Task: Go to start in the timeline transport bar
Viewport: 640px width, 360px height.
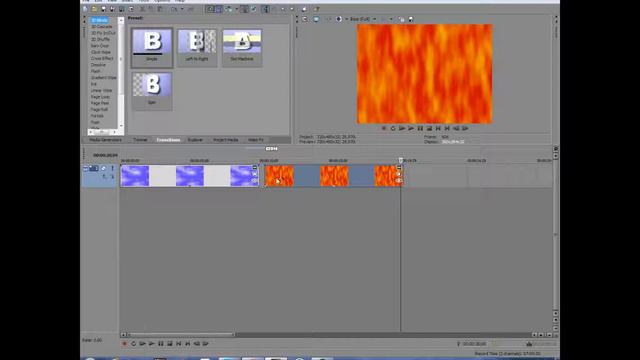Action: click(x=178, y=344)
